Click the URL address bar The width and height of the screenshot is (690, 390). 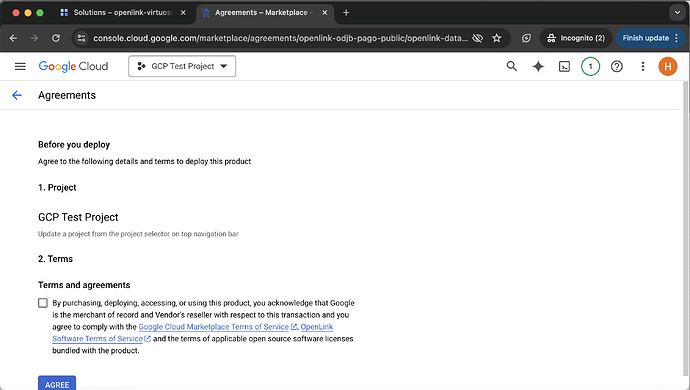280,38
